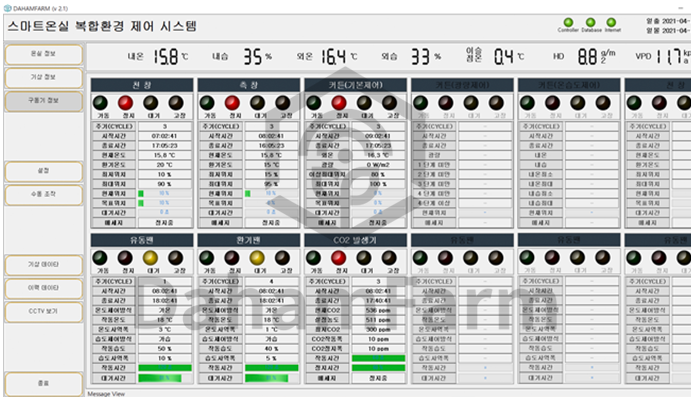Viewport: 691px width, 397px height.
Task: Click the DAHAMFARM app icon in title bar
Action: coord(7,8)
